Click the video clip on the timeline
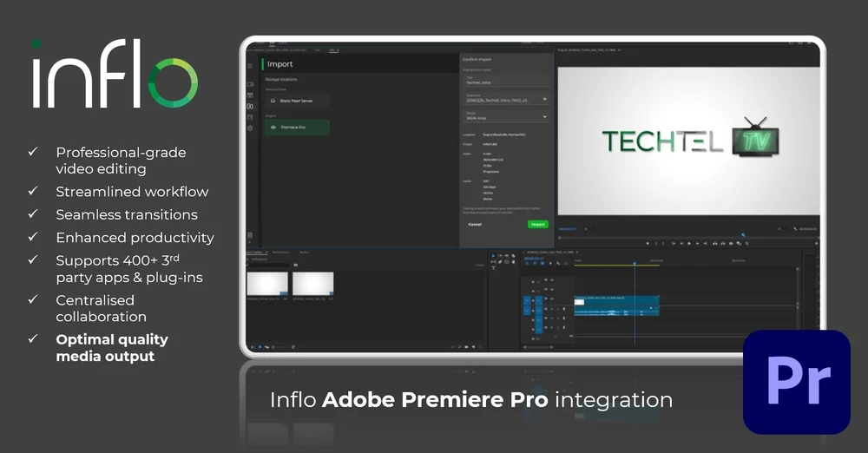This screenshot has width=868, height=453. coord(616,300)
